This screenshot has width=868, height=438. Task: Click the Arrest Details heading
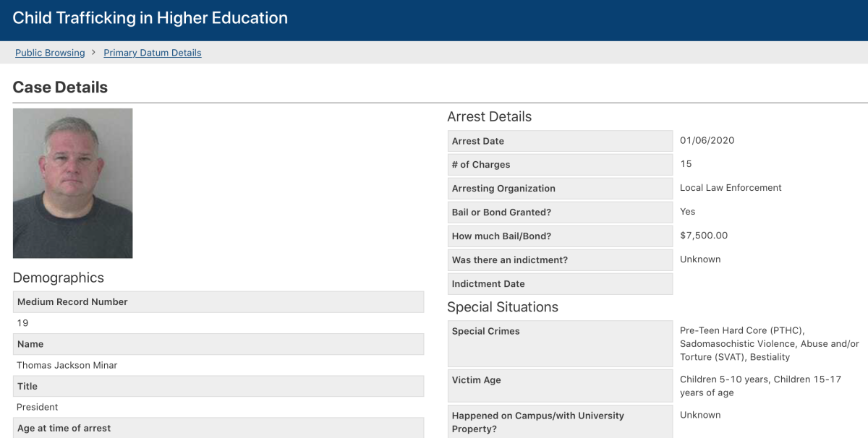click(489, 116)
